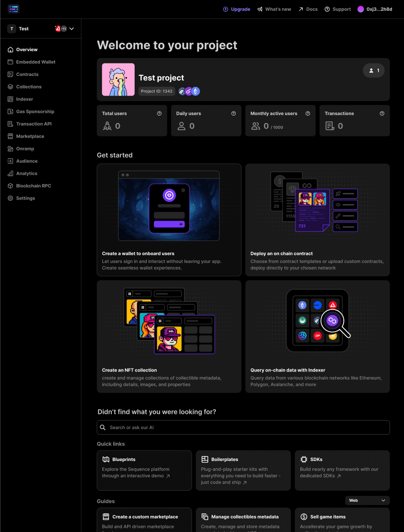This screenshot has height=532, width=404.
Task: Click the Boilerplates layout icon
Action: (205, 459)
